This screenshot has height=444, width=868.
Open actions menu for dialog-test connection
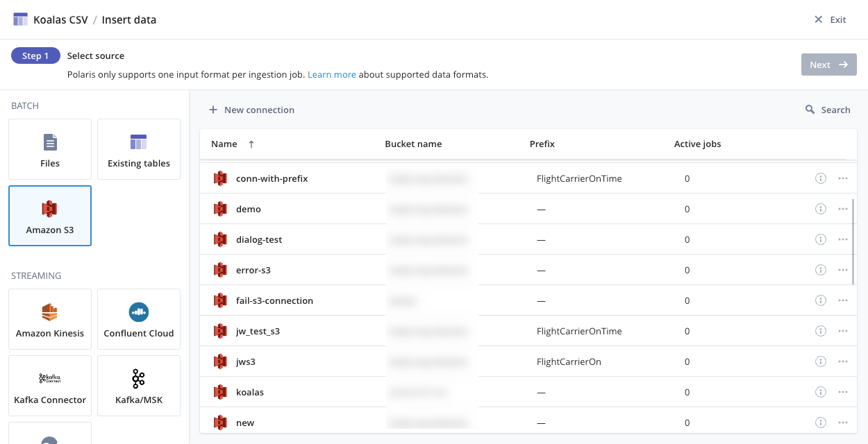pyautogui.click(x=843, y=239)
